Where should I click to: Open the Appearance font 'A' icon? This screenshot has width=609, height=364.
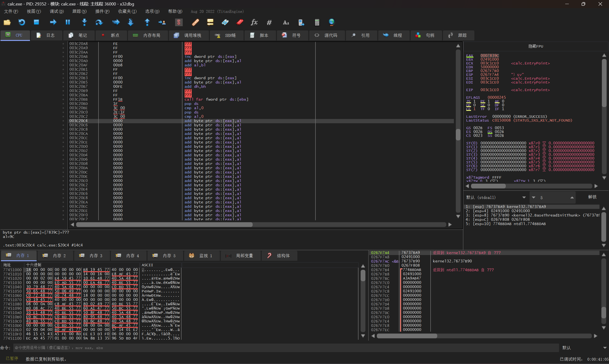[x=286, y=23]
